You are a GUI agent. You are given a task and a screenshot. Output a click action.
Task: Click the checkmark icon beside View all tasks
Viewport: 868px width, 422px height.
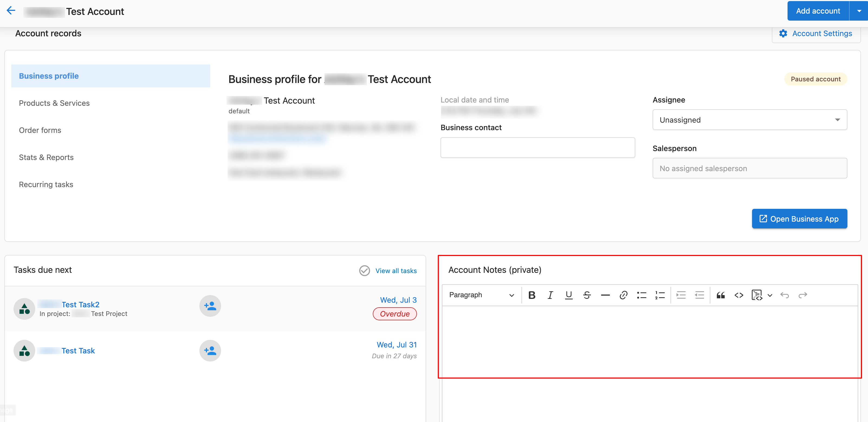364,271
